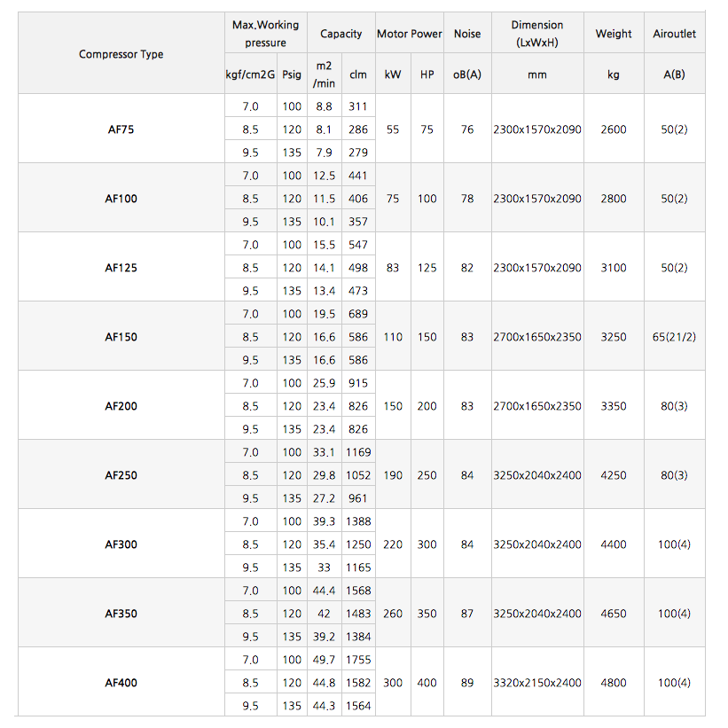Click the Compressor Type column header
The width and height of the screenshot is (728, 728).
click(x=121, y=54)
